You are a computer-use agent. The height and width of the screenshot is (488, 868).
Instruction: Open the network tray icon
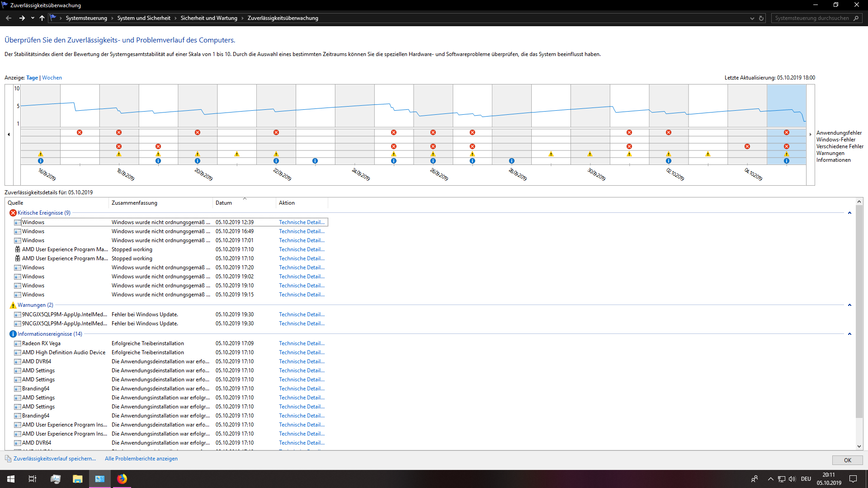point(782,479)
